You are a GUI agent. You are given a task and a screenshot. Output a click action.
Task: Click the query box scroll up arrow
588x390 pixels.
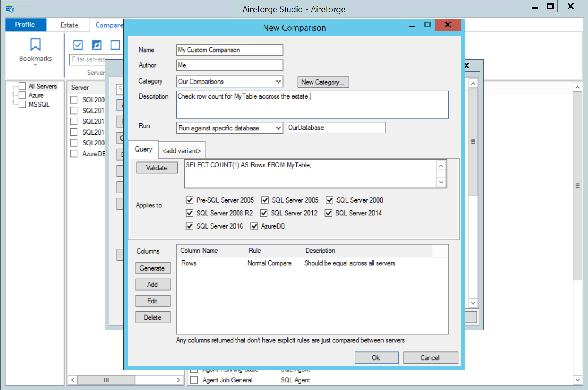[x=441, y=166]
